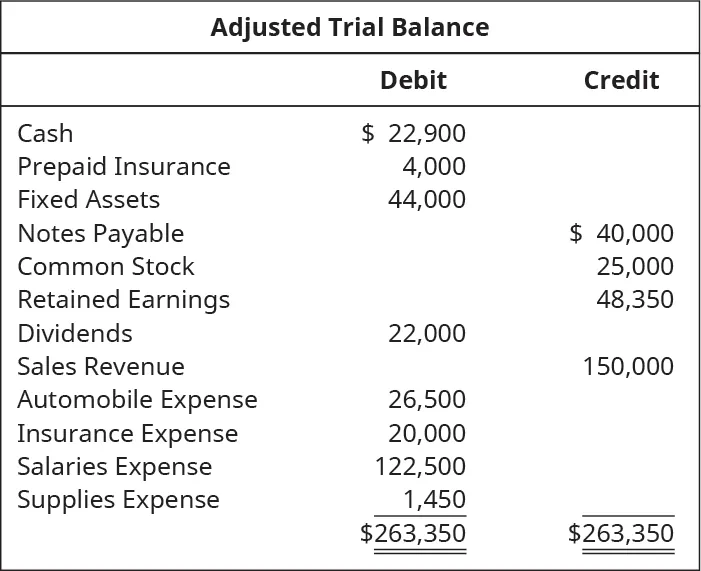Screen dimensions: 701x571
Task: Click the $263,350 debit column total
Action: 413,533
